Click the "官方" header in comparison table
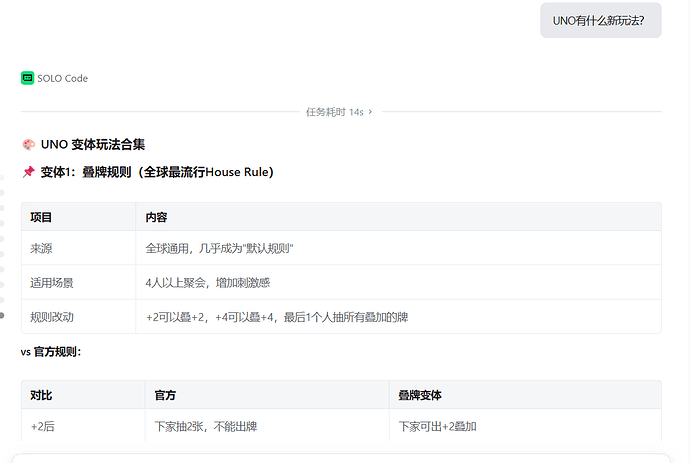 click(x=267, y=395)
